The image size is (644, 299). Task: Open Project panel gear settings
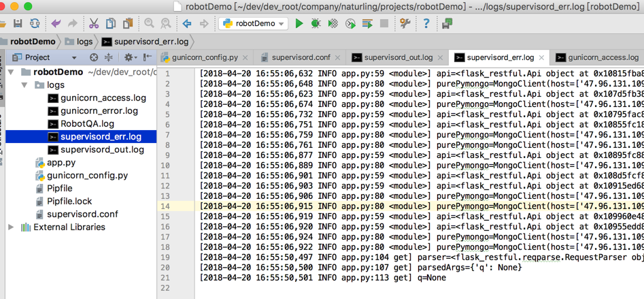[130, 57]
